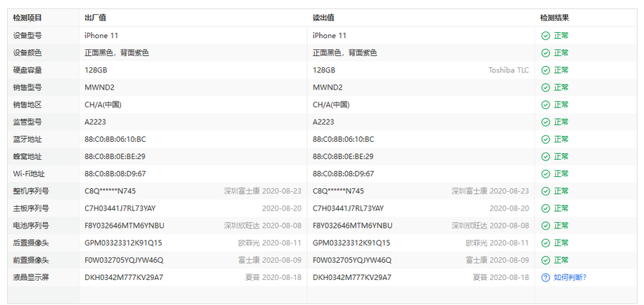The image size is (644, 305).
Task: Click the 正常 text in 设备型号 row
Action: 561,36
